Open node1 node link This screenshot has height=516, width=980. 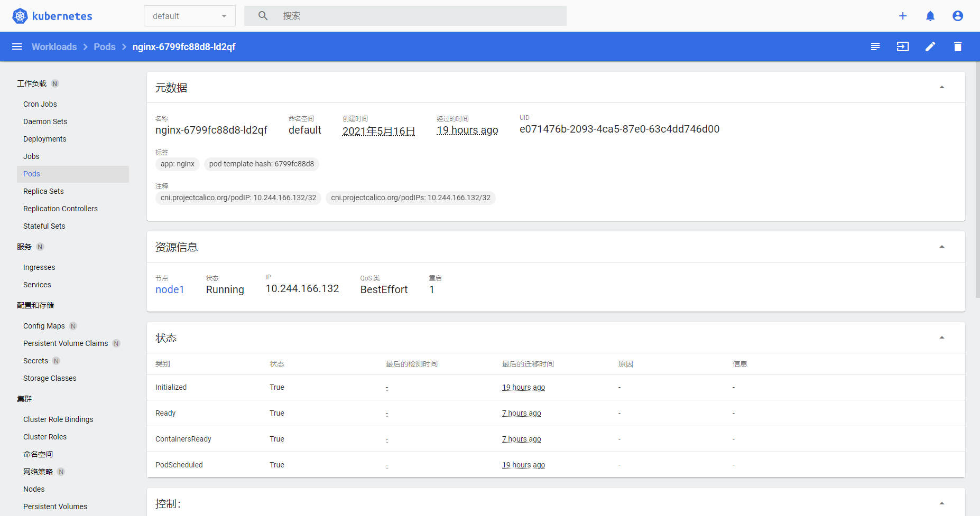(x=170, y=289)
